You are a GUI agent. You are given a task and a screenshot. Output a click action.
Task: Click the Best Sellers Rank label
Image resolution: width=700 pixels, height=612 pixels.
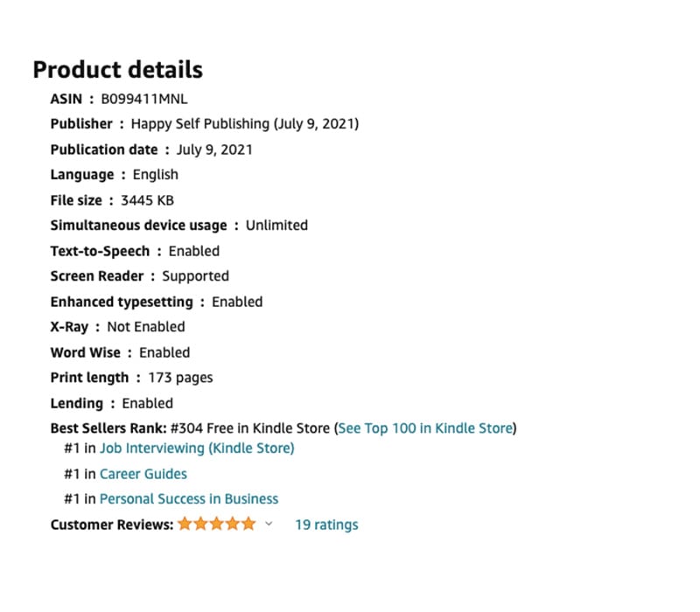click(x=106, y=428)
